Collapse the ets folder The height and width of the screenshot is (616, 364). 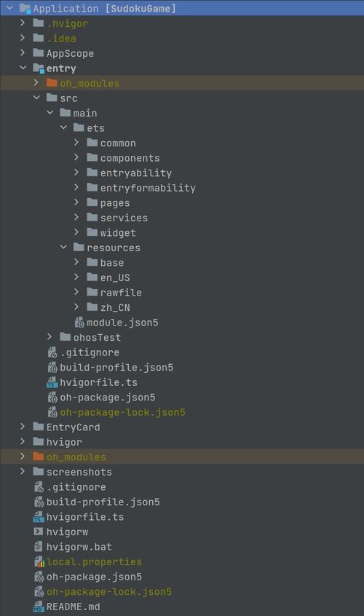tap(63, 127)
